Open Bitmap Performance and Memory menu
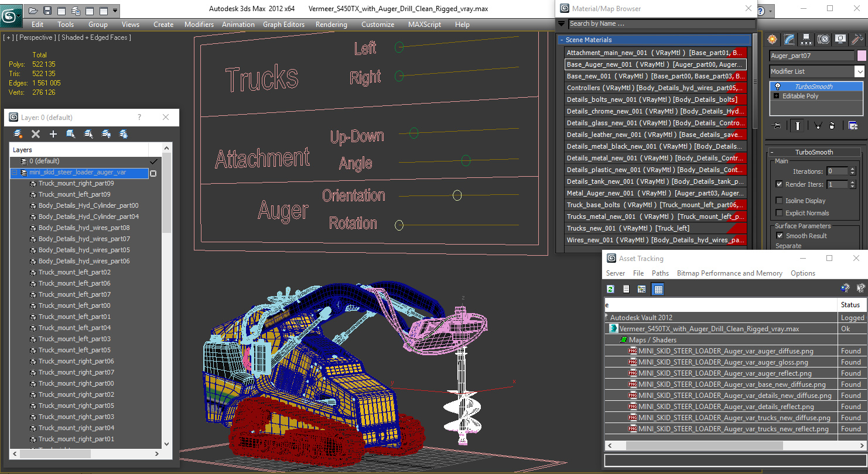Screen dimensions: 868x474 tap(730, 273)
